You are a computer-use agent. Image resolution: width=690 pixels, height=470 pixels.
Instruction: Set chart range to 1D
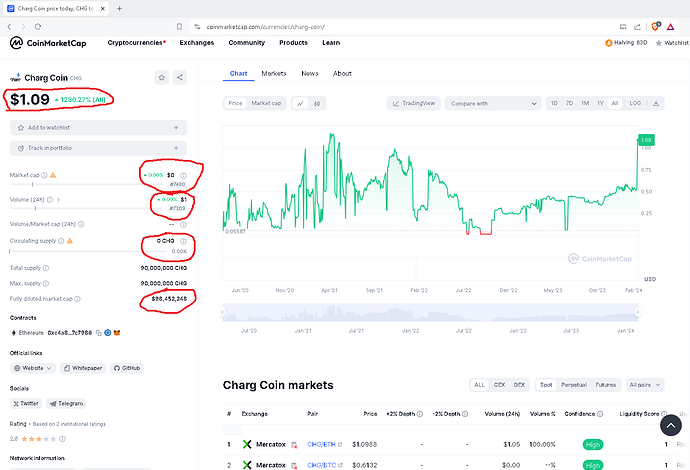pos(554,103)
